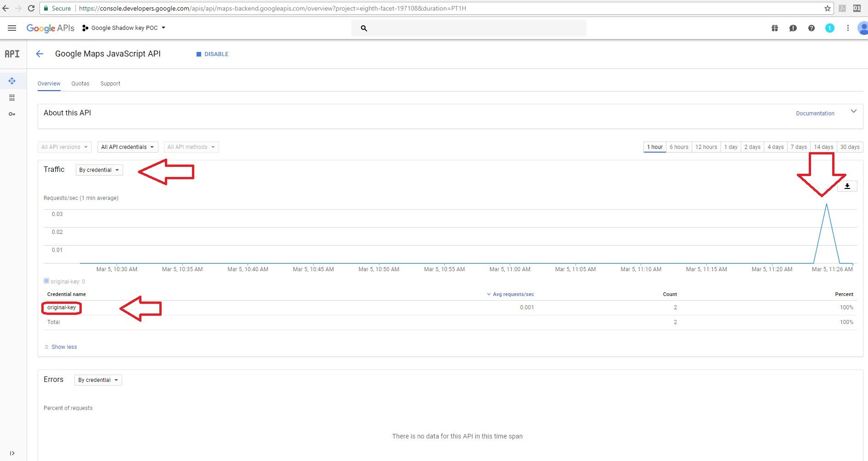Open the feedback alert icon

pos(793,28)
